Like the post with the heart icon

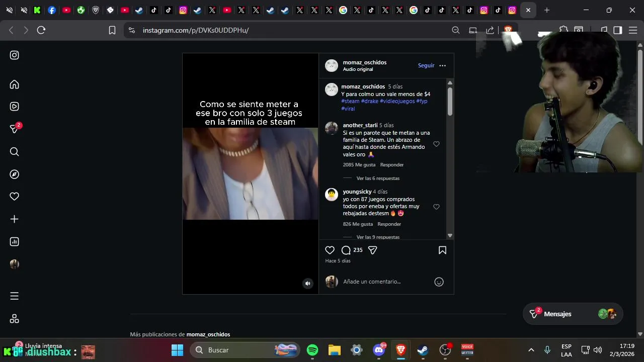[x=330, y=250]
